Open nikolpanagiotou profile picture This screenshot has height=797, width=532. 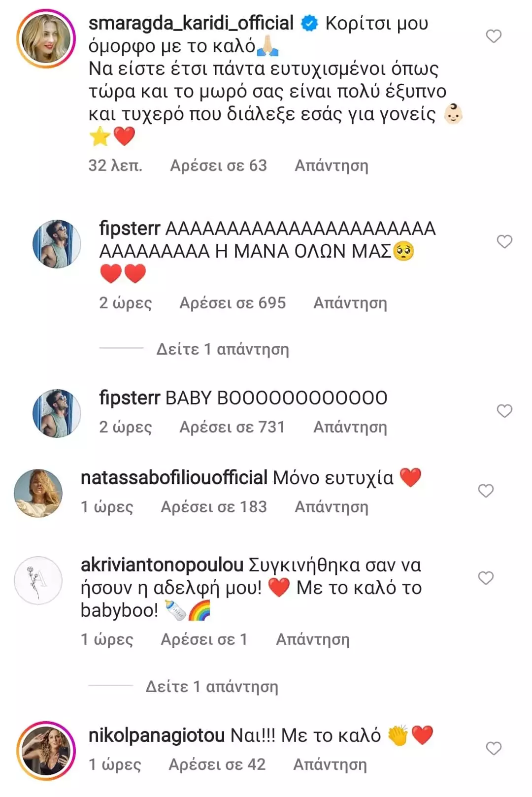tap(46, 751)
